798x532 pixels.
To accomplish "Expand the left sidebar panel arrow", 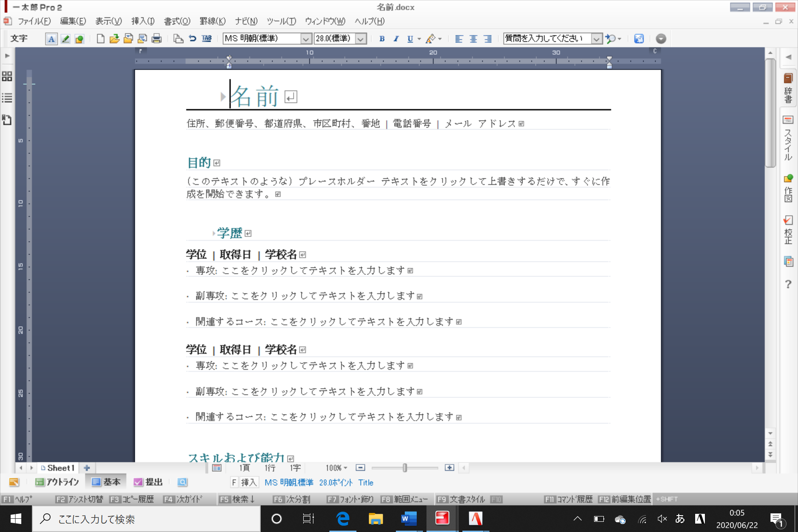I will tap(7, 56).
